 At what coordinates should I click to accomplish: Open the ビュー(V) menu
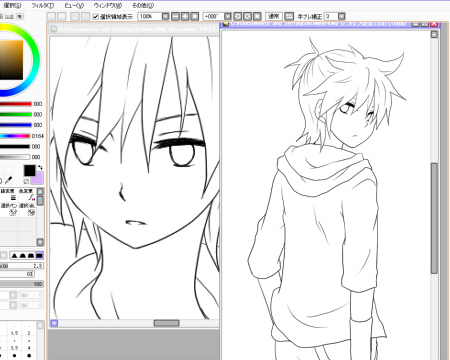(74, 5)
